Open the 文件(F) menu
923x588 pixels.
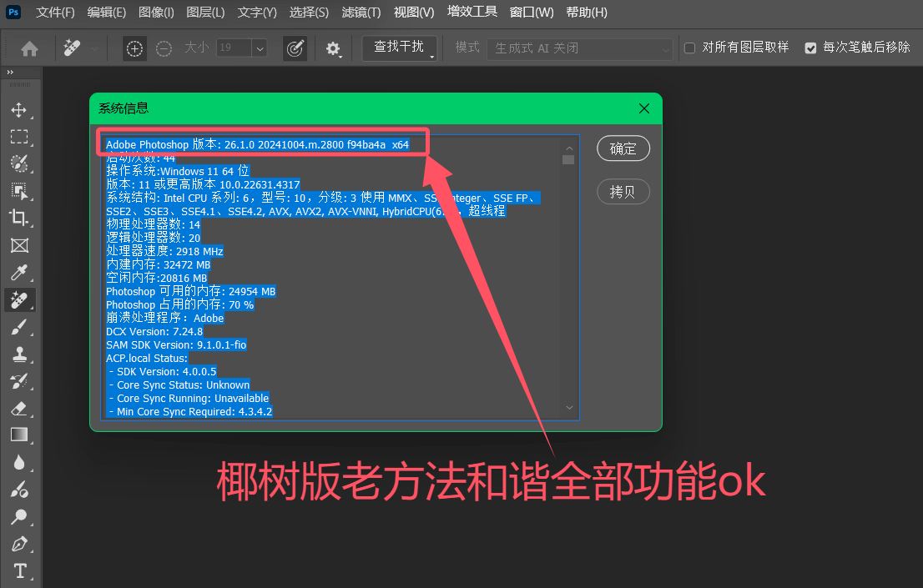click(x=55, y=13)
